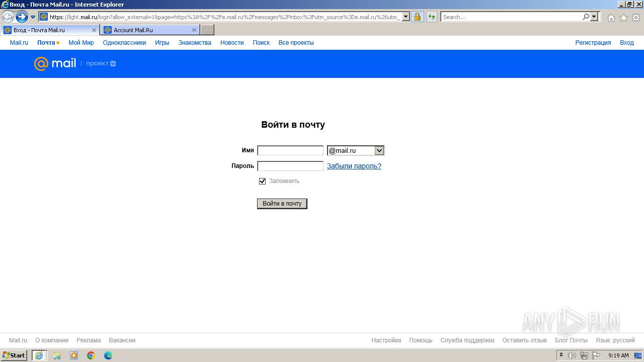
Task: Switch to the Account Mail.Ru tab
Action: click(150, 30)
